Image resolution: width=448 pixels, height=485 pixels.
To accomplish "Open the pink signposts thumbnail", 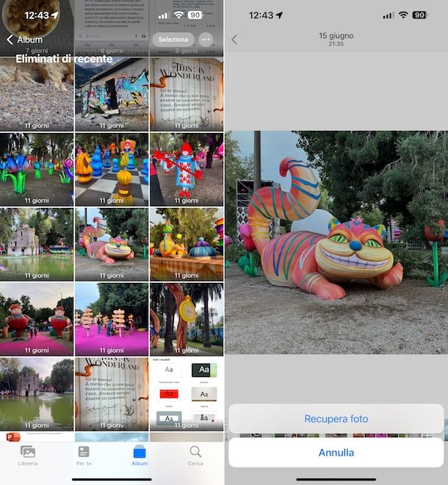I will [112, 319].
